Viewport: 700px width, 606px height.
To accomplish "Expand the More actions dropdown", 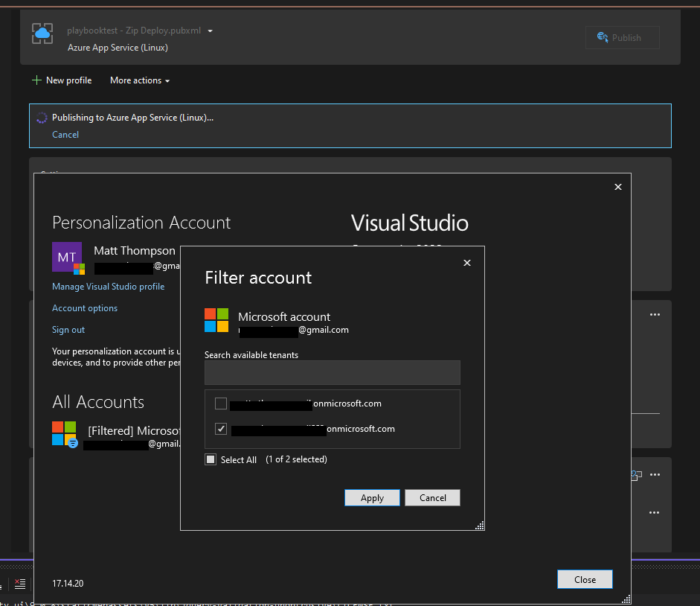I will click(140, 80).
